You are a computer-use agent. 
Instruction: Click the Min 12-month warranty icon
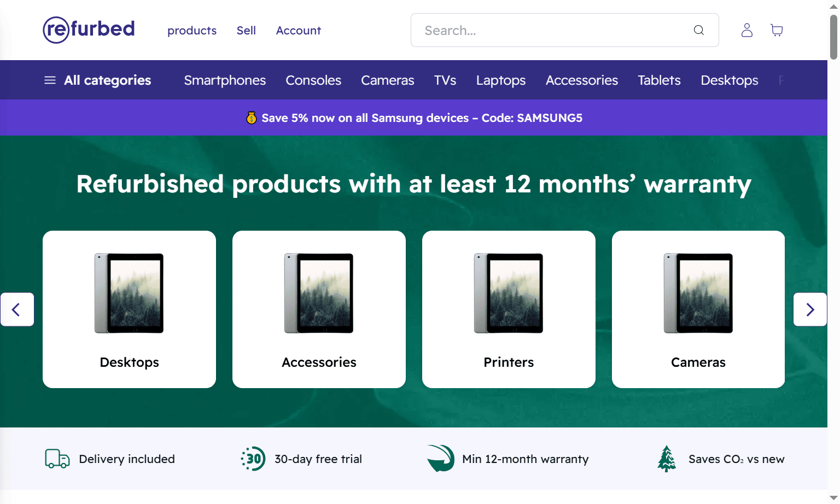pyautogui.click(x=441, y=459)
